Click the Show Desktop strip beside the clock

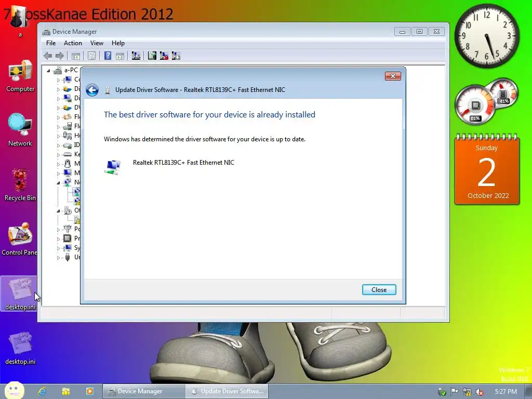coord(528,391)
